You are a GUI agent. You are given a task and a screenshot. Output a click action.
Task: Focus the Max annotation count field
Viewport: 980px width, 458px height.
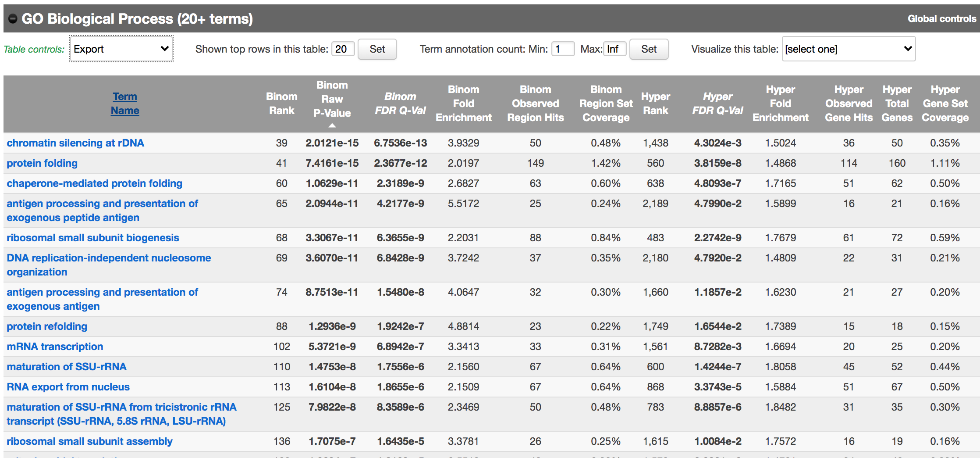point(614,49)
